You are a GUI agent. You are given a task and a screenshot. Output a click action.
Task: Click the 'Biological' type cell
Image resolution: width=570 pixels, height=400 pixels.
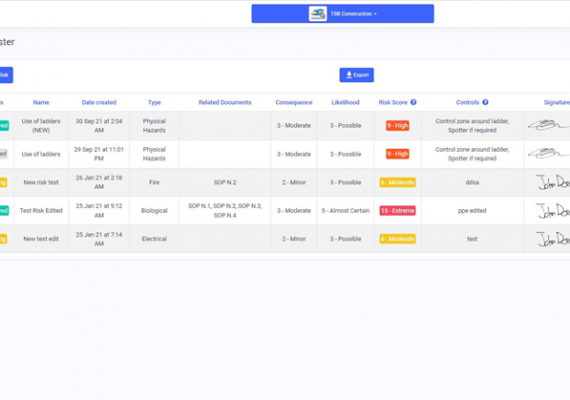154,211
